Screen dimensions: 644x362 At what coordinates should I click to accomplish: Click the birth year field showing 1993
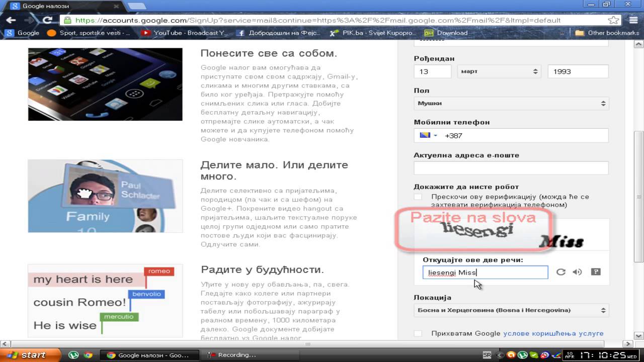click(x=578, y=71)
